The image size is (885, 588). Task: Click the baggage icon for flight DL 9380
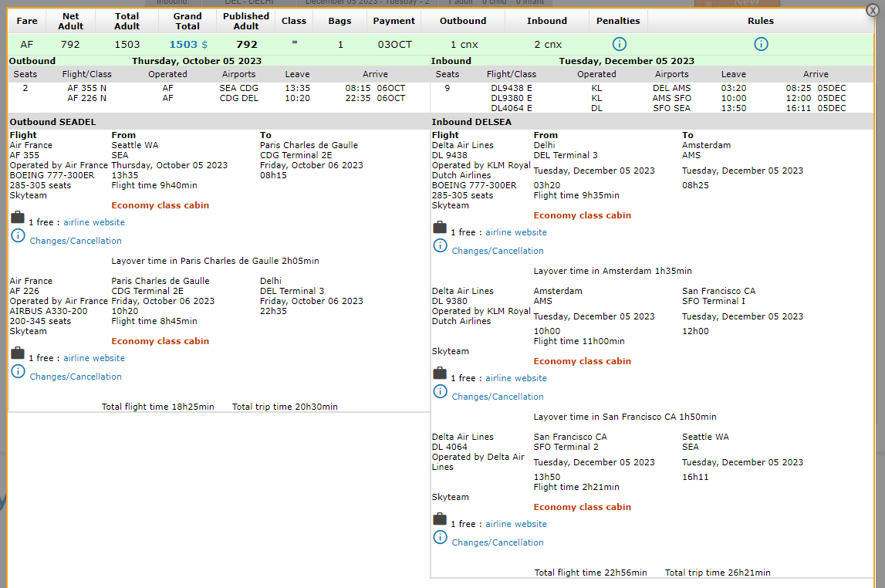click(x=440, y=373)
